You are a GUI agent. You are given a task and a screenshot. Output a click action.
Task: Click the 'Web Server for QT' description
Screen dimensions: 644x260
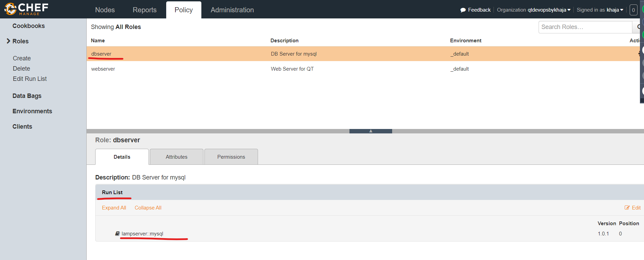pos(292,69)
